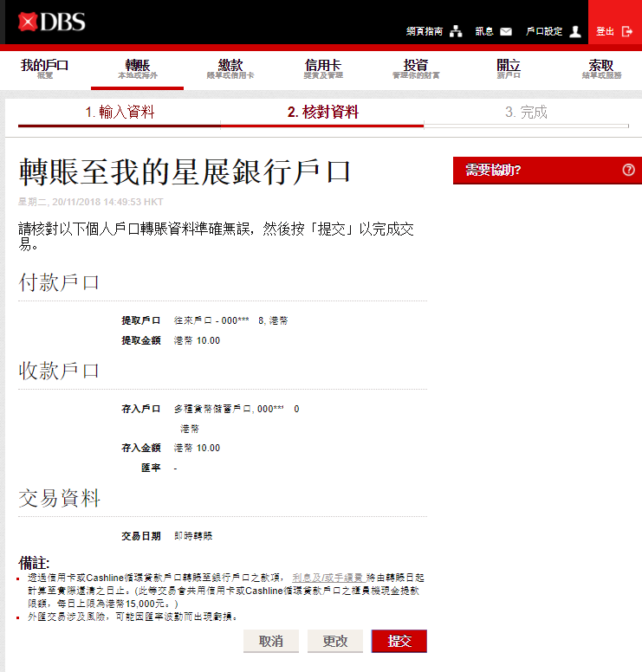Open the 我的戶口 menu
The width and height of the screenshot is (642, 672).
[x=45, y=69]
